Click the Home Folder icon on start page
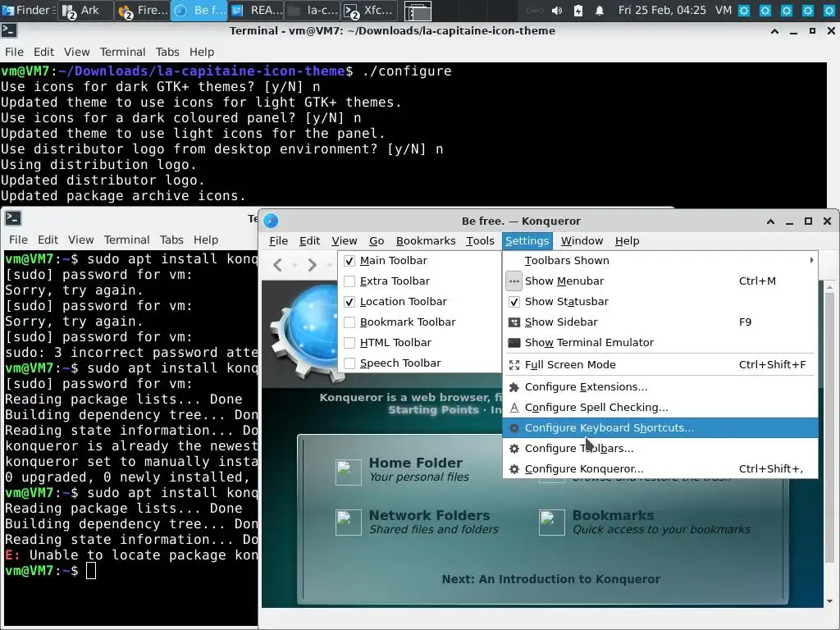The image size is (840, 630). click(348, 472)
